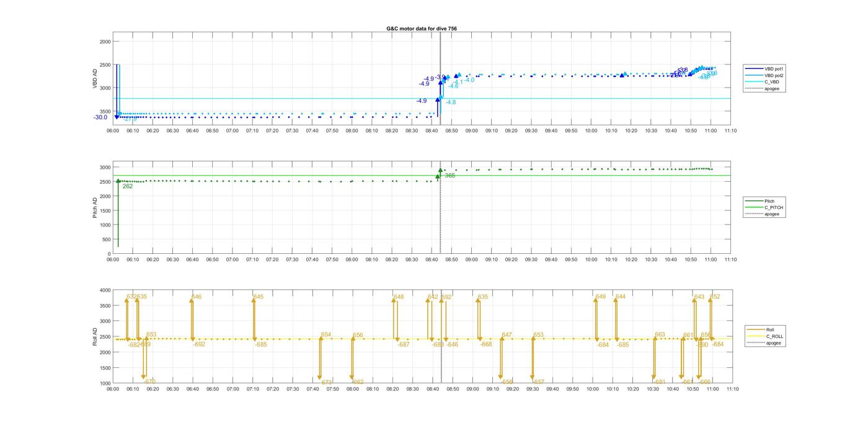Screen dimensions: 868x430
Task: Click the "-668" roll label
Action: point(486,344)
